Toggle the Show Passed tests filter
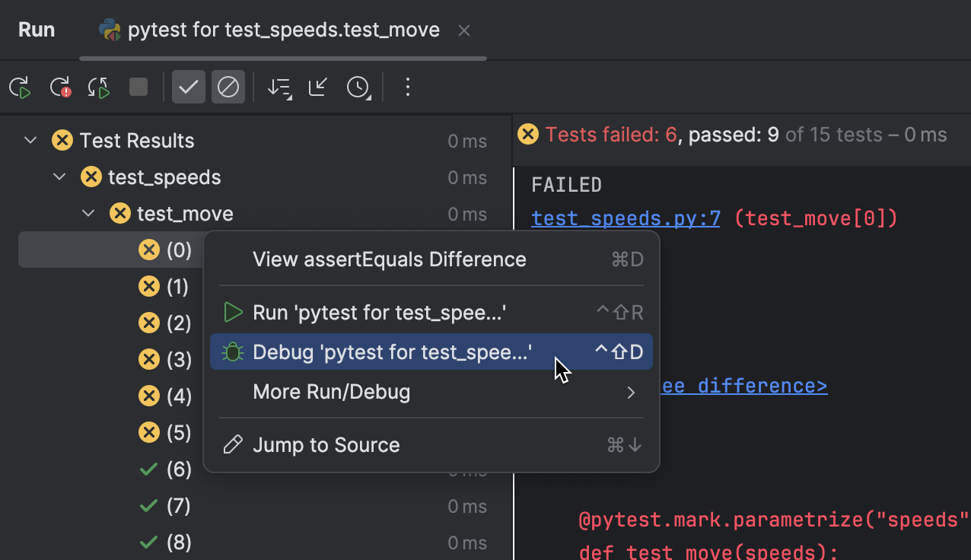The width and height of the screenshot is (971, 560). (x=189, y=87)
